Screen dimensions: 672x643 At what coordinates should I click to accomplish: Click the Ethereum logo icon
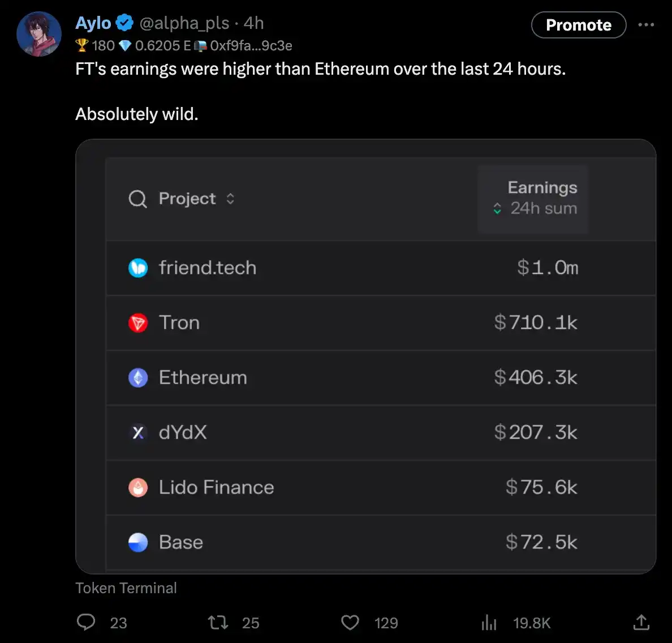tap(138, 378)
